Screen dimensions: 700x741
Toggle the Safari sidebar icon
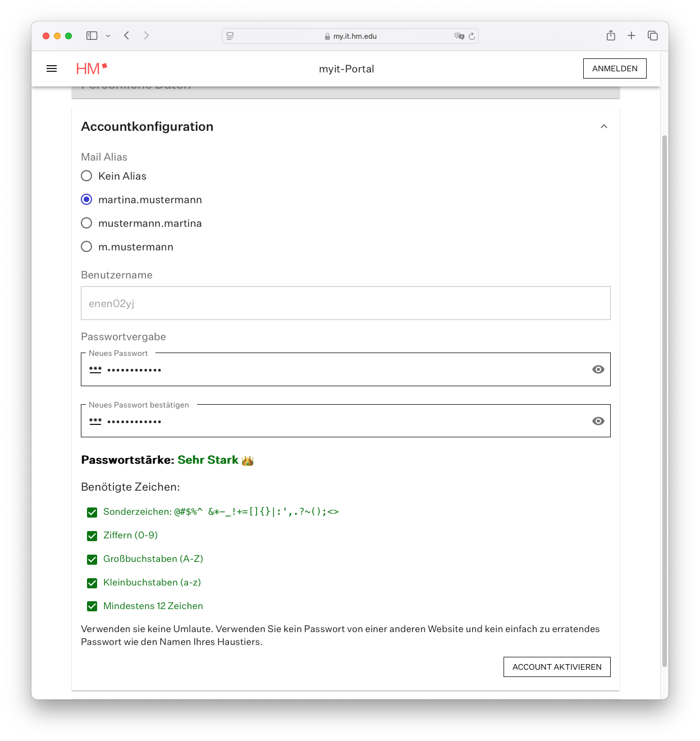pyautogui.click(x=91, y=35)
